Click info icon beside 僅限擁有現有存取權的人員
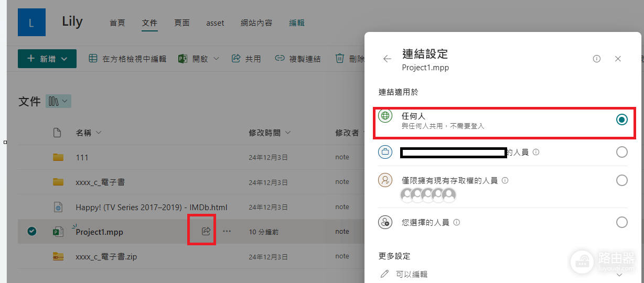This screenshot has width=644, height=283. [505, 180]
